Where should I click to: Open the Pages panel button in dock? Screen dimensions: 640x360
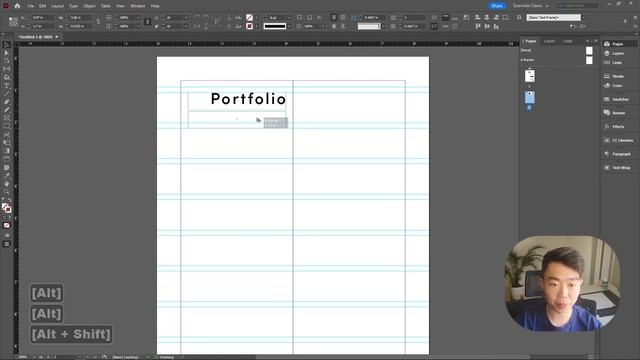(x=618, y=44)
